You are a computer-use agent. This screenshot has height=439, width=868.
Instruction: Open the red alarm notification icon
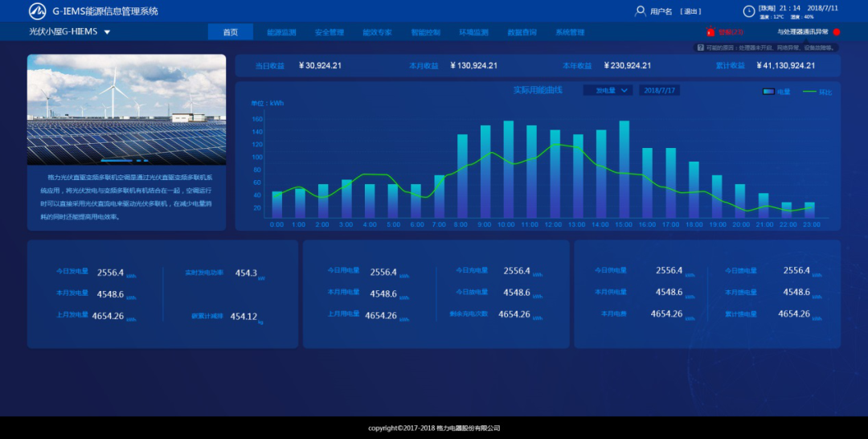(710, 32)
